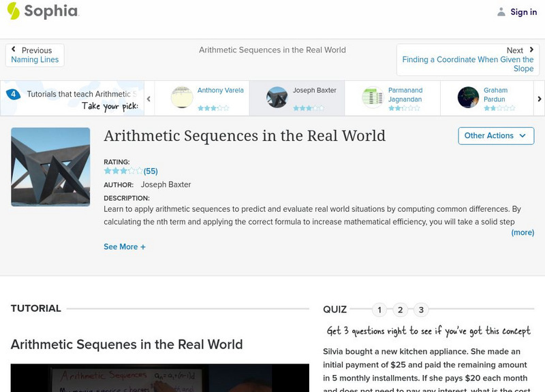Click Graham Pardun's star rating

click(499, 108)
